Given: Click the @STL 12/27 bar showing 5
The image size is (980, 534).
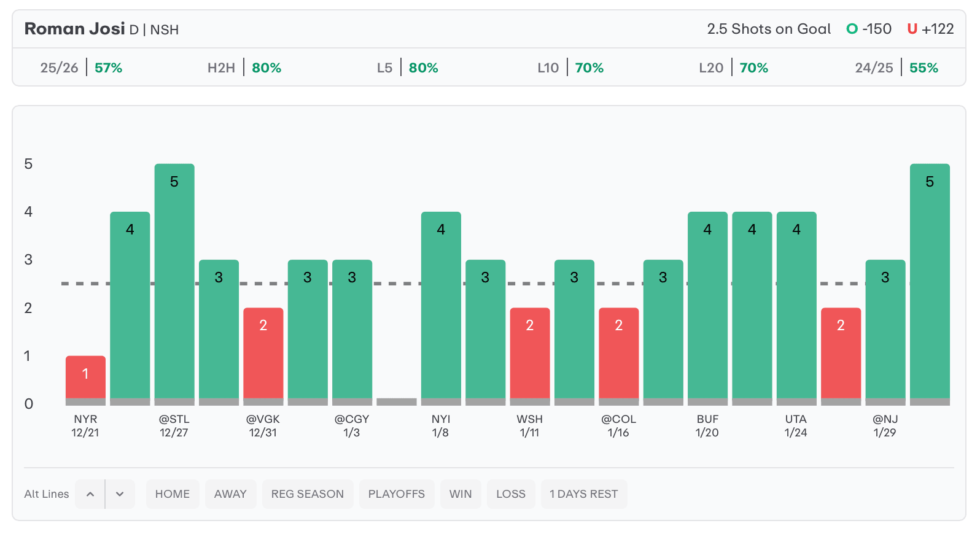Looking at the screenshot, I should tap(174, 281).
